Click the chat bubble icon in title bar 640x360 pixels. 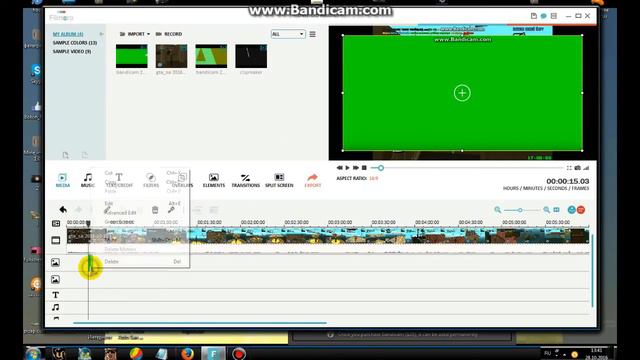point(544,16)
